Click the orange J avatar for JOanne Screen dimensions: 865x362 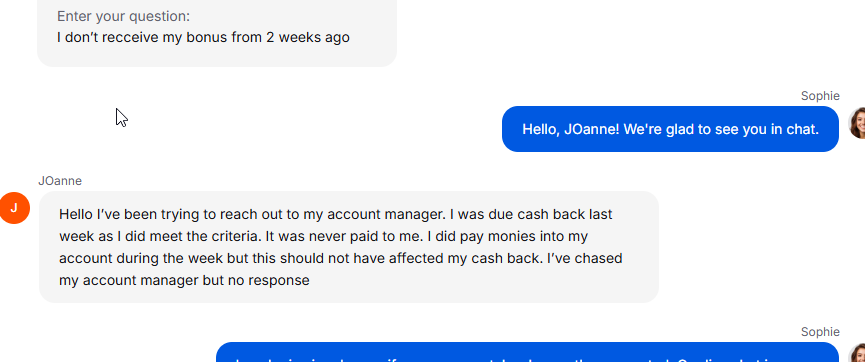point(14,208)
